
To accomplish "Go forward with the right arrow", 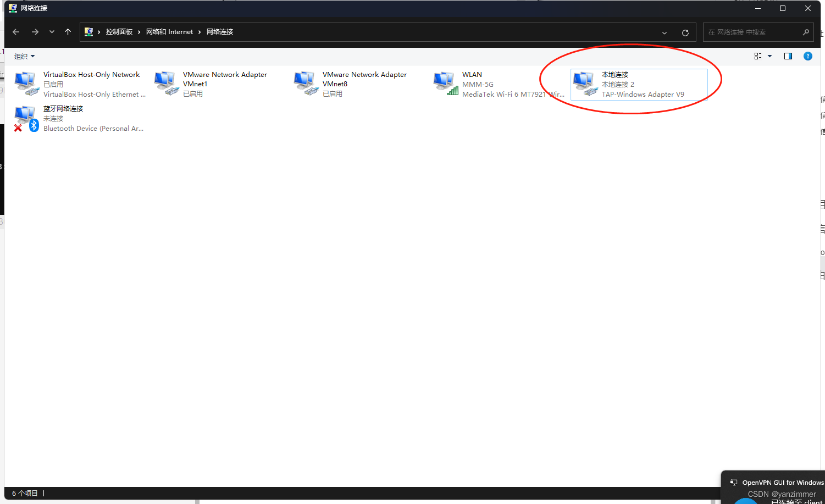I will pos(35,32).
